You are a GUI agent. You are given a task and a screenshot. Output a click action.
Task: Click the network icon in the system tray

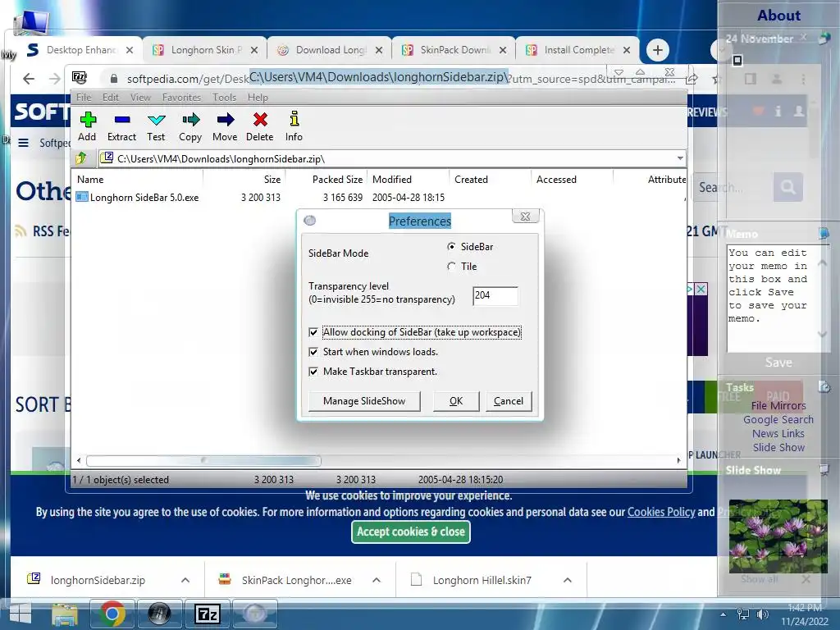(x=743, y=614)
